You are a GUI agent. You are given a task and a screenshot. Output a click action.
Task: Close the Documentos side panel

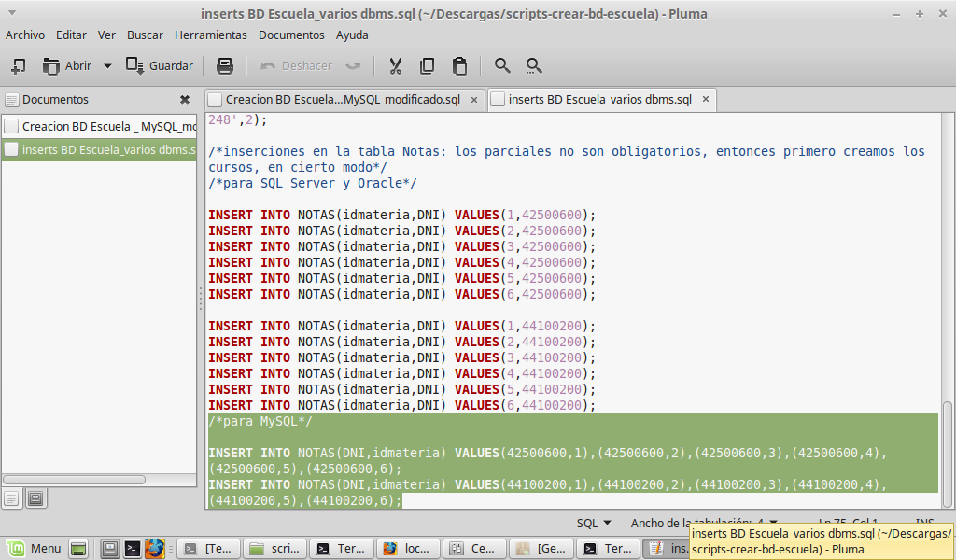click(185, 99)
